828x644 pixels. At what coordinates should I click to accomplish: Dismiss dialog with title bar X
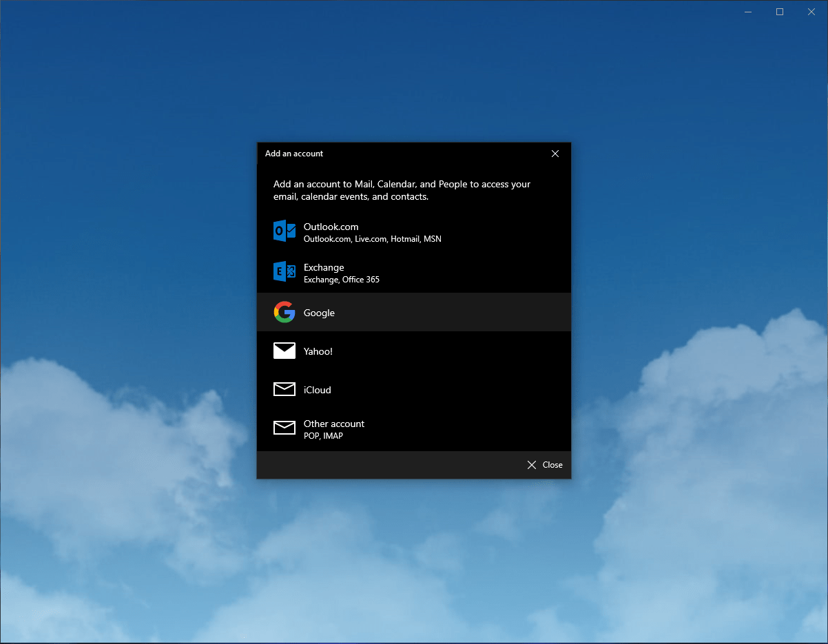point(555,154)
